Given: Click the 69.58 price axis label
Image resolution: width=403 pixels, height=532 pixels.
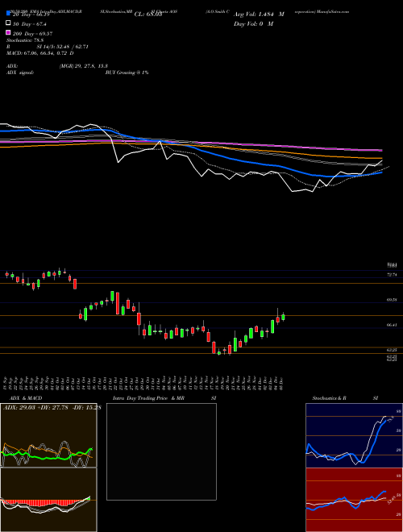Looking at the screenshot, I should pyautogui.click(x=392, y=300).
